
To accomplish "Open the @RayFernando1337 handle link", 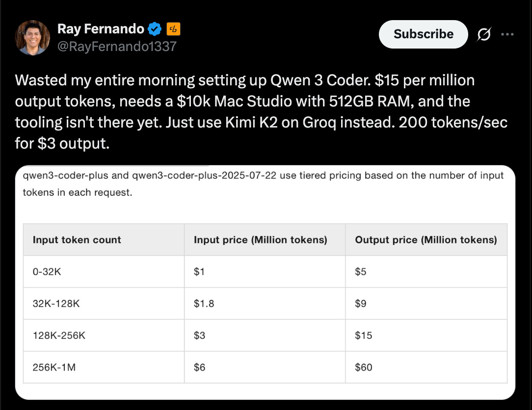I will pyautogui.click(x=117, y=47).
